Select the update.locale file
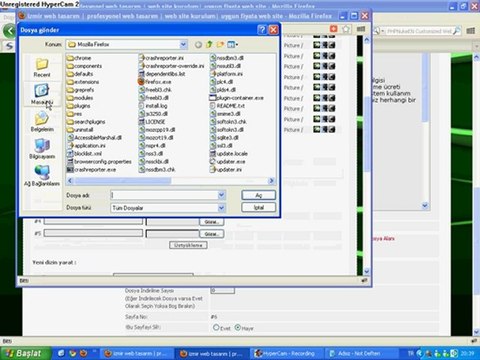This screenshot has width=480, height=360. point(229,154)
